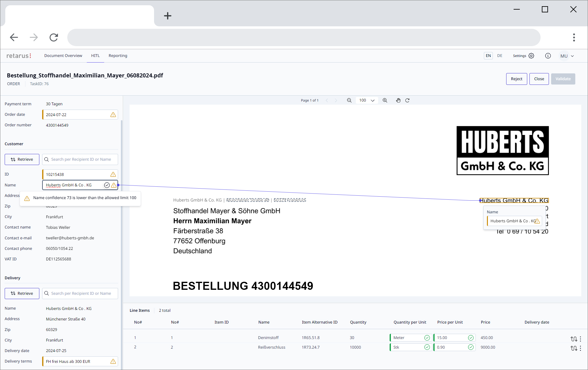Switch language to EN
The image size is (588, 370).
pos(489,56)
